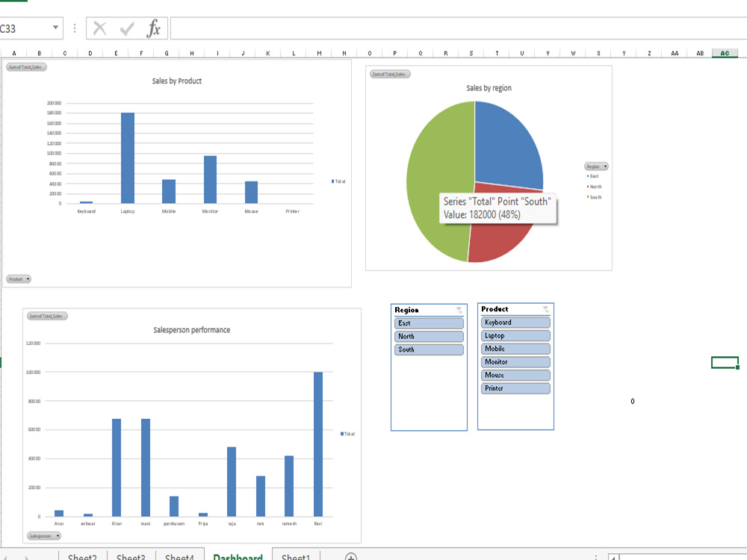Switch to the Sheet4 tab
Viewport: 747px width, 560px height.
[179, 556]
